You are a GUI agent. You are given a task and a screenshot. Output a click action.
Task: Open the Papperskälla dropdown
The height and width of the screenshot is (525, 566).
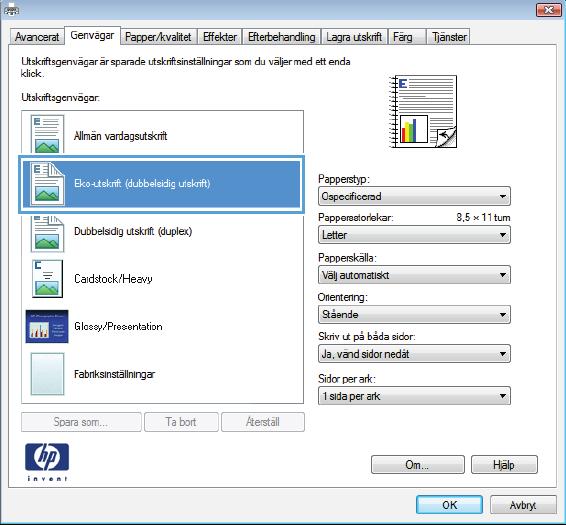414,275
